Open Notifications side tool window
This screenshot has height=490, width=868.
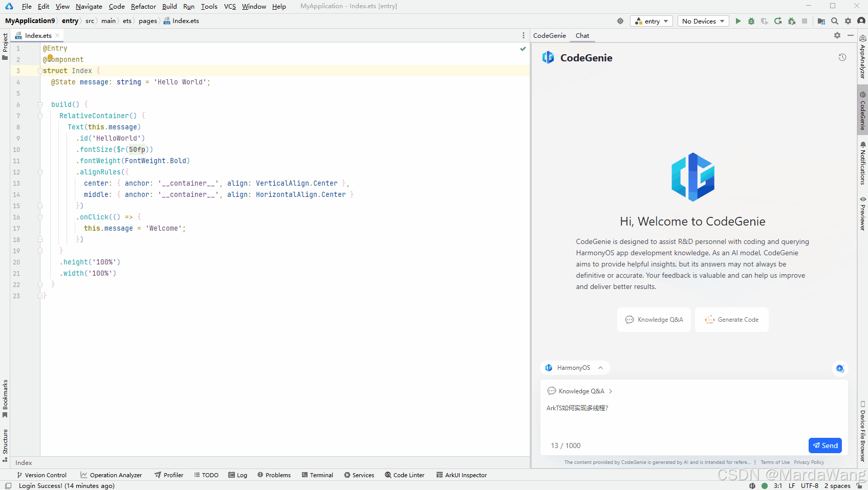tap(863, 163)
